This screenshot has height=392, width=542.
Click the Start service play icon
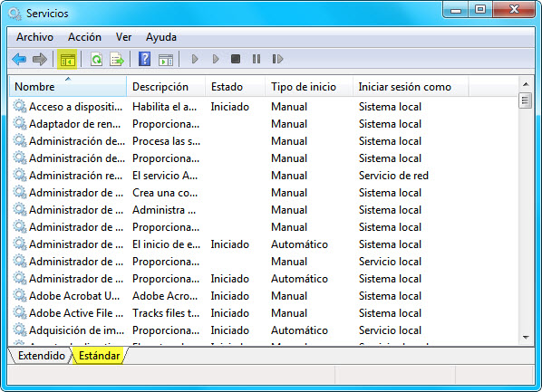click(195, 59)
